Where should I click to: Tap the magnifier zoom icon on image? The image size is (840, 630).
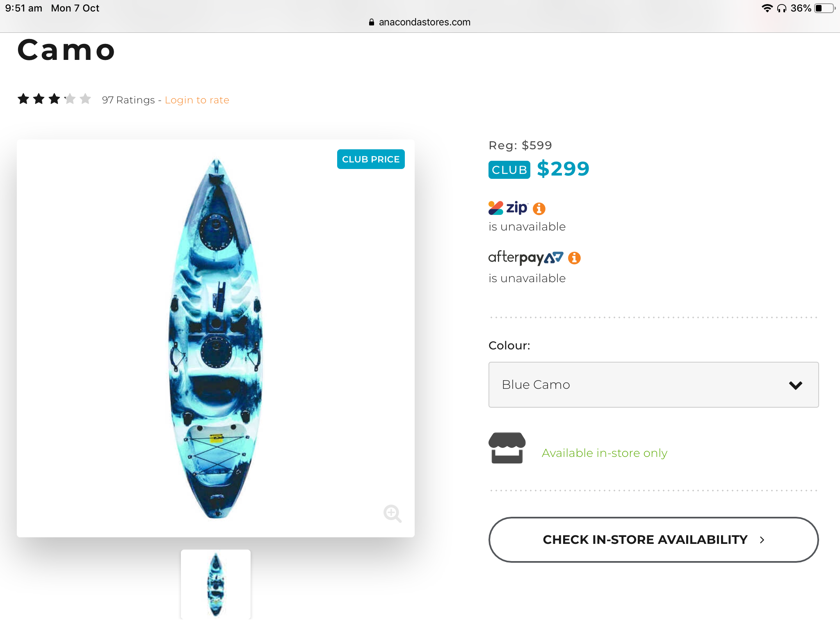pos(392,513)
